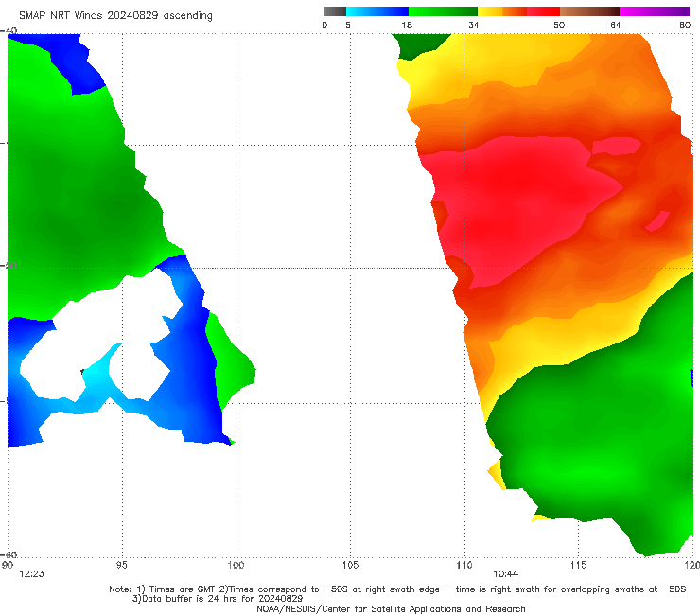Select the longitude label "110" on the x-axis

click(464, 565)
